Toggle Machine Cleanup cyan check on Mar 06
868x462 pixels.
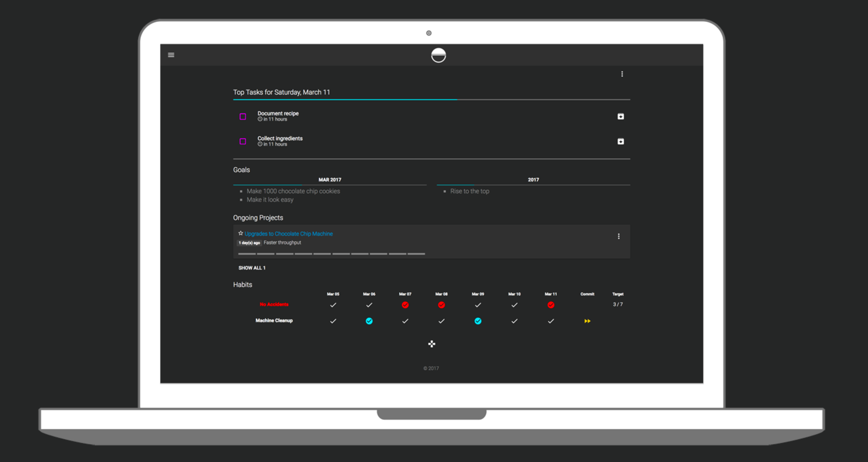(369, 321)
